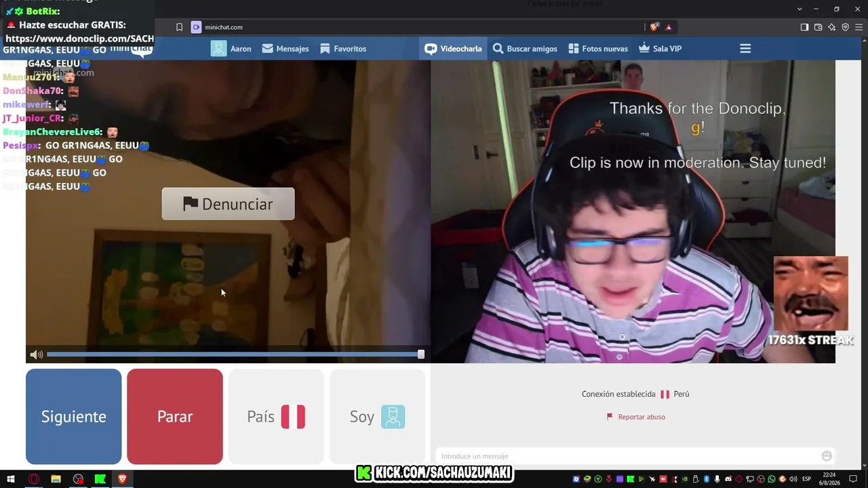Open Buscar amigos search
This screenshot has width=868, height=488.
point(525,49)
